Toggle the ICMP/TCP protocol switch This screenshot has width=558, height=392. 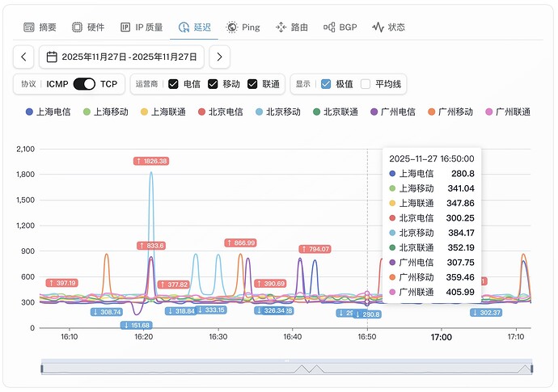pos(84,84)
